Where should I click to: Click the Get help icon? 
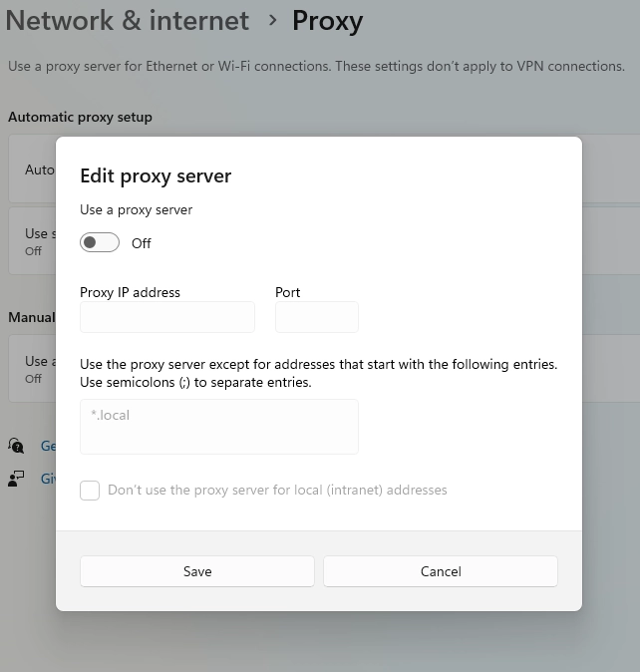click(x=16, y=446)
